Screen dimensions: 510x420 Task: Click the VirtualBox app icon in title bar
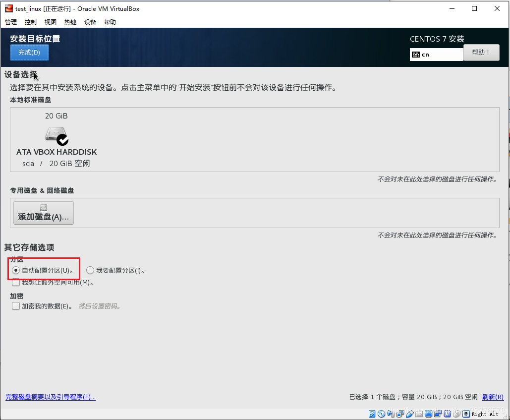[9, 8]
